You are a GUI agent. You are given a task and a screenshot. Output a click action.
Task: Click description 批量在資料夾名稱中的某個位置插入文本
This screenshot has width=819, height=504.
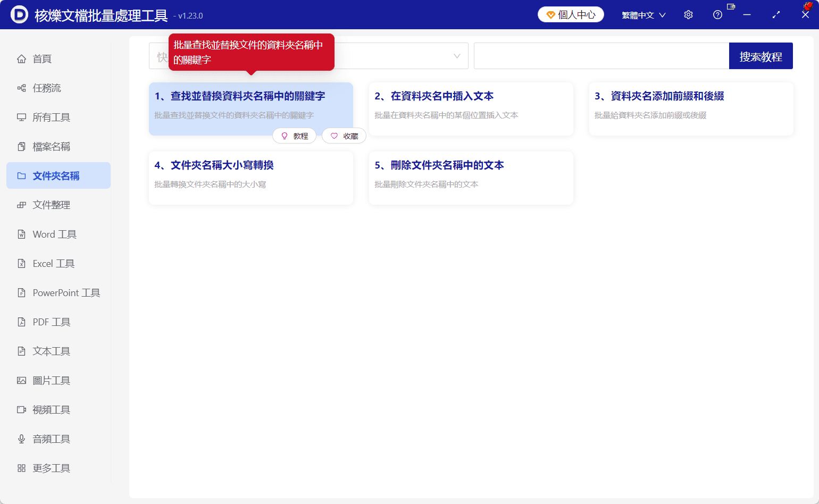coord(446,115)
